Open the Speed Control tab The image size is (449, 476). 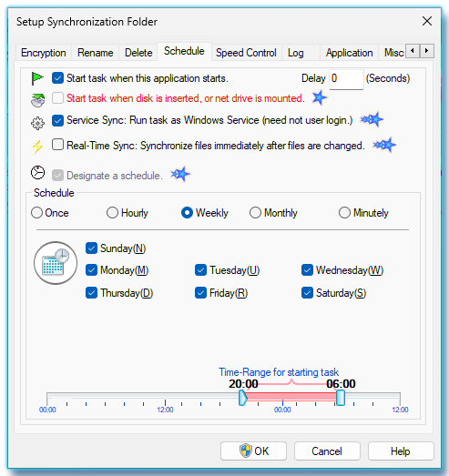tap(246, 53)
